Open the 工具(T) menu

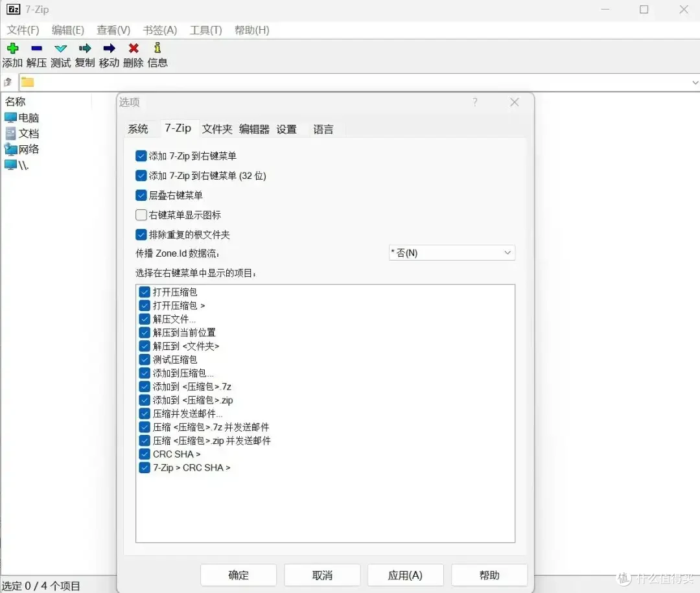click(x=206, y=30)
